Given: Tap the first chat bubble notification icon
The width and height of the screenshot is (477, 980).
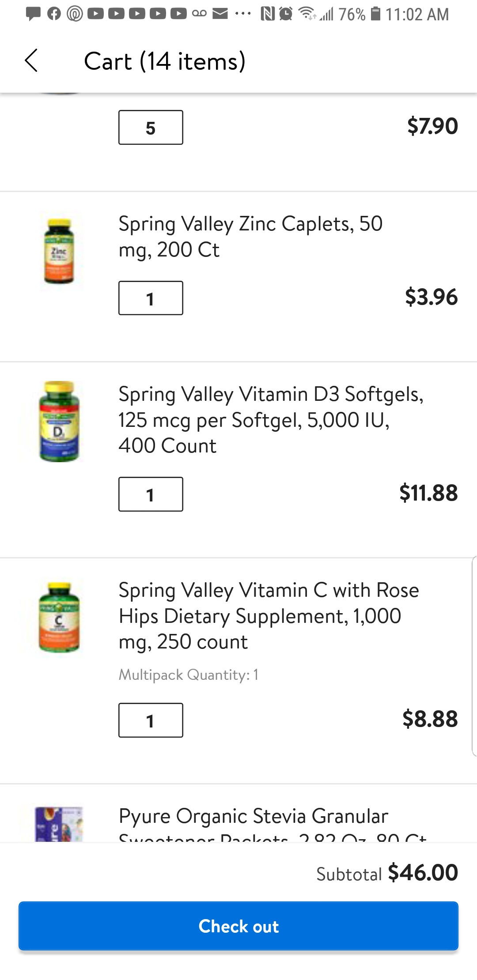Looking at the screenshot, I should 33,14.
